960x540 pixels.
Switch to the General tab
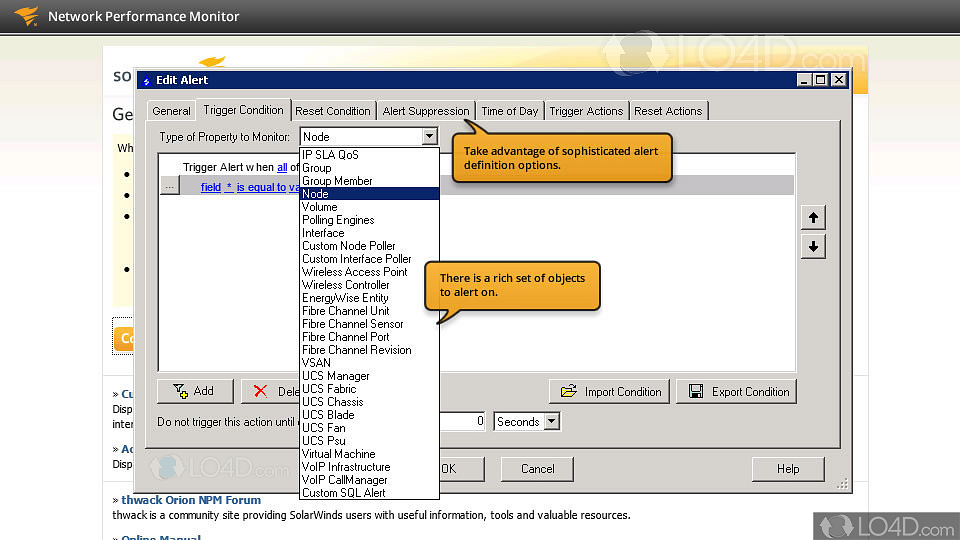tap(171, 111)
